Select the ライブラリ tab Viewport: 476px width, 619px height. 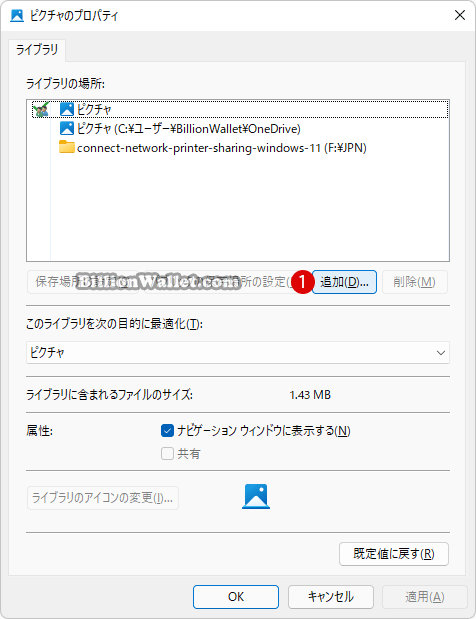point(37,50)
